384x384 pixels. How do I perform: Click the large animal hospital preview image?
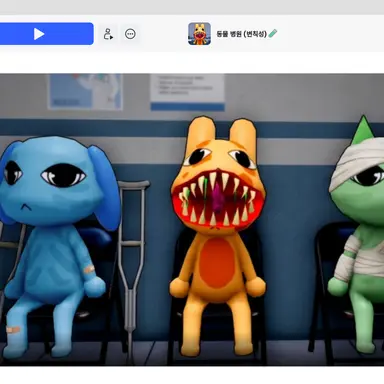(x=192, y=220)
